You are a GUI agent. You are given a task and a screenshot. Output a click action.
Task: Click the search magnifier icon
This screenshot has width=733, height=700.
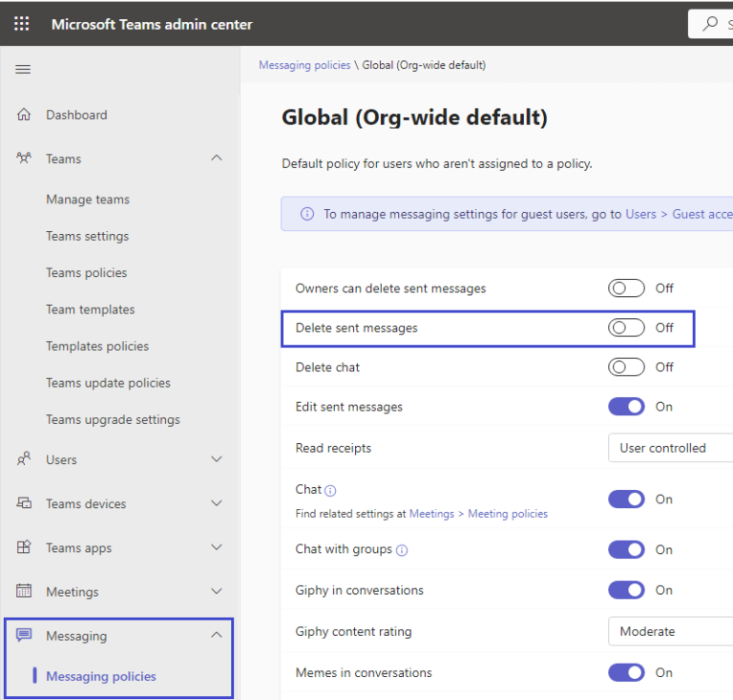point(710,23)
